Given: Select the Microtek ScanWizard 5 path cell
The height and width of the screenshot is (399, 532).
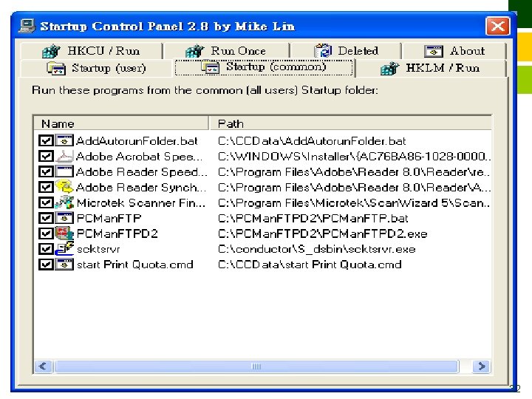Looking at the screenshot, I should [x=354, y=203].
